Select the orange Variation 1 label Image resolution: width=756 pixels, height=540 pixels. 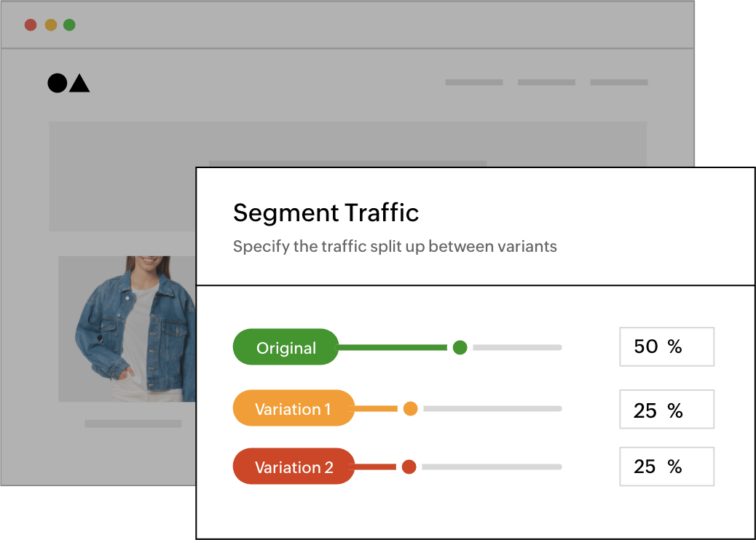293,409
